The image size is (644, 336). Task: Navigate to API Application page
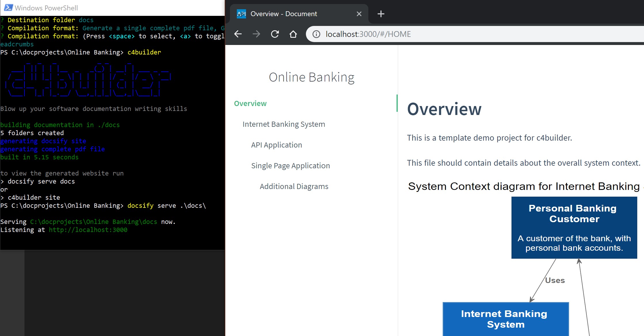pos(276,145)
